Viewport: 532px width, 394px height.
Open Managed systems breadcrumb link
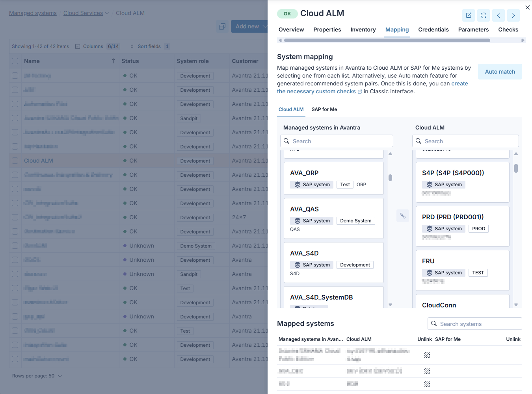click(x=33, y=13)
